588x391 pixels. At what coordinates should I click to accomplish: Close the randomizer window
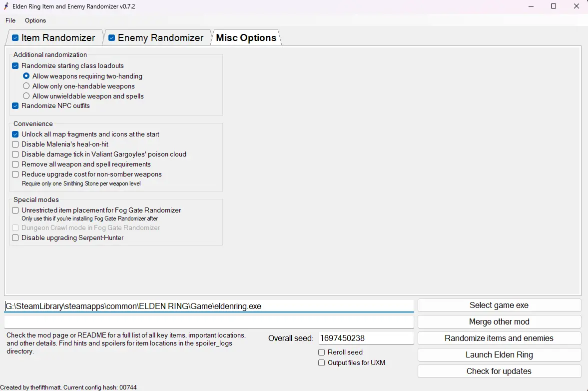(x=577, y=6)
